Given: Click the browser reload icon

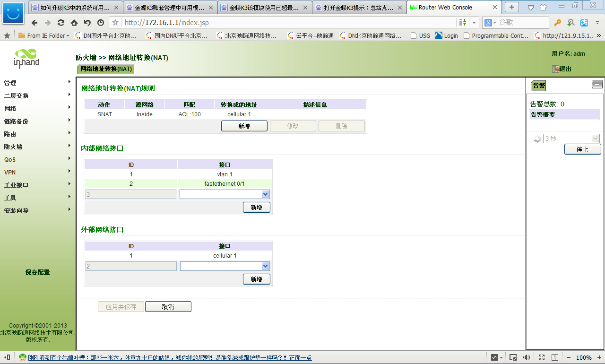Looking at the screenshot, I should 61,23.
